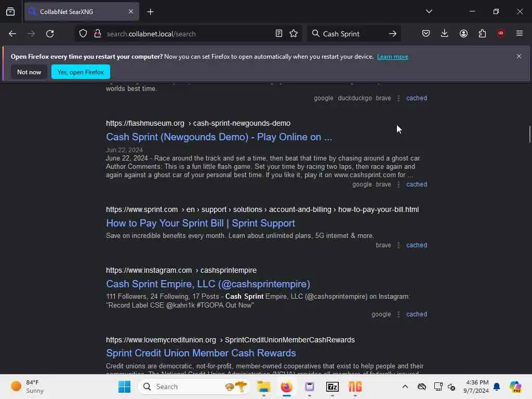This screenshot has width=532, height=399.
Task: Open How to Pay Your Sprint Bill result
Action: tap(200, 223)
